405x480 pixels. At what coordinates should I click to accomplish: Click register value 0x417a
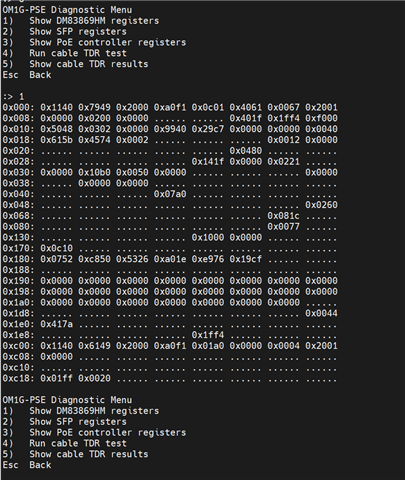(57, 324)
